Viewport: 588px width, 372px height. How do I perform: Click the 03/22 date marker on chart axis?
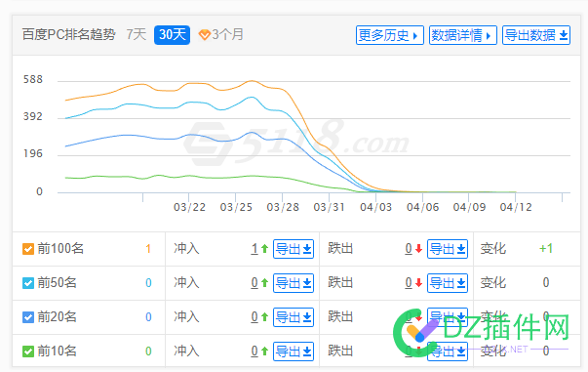tap(189, 207)
